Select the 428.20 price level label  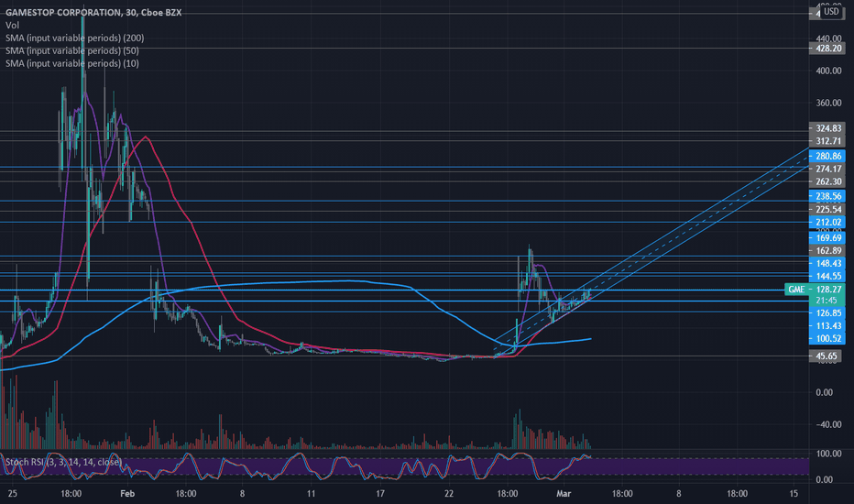click(x=827, y=49)
